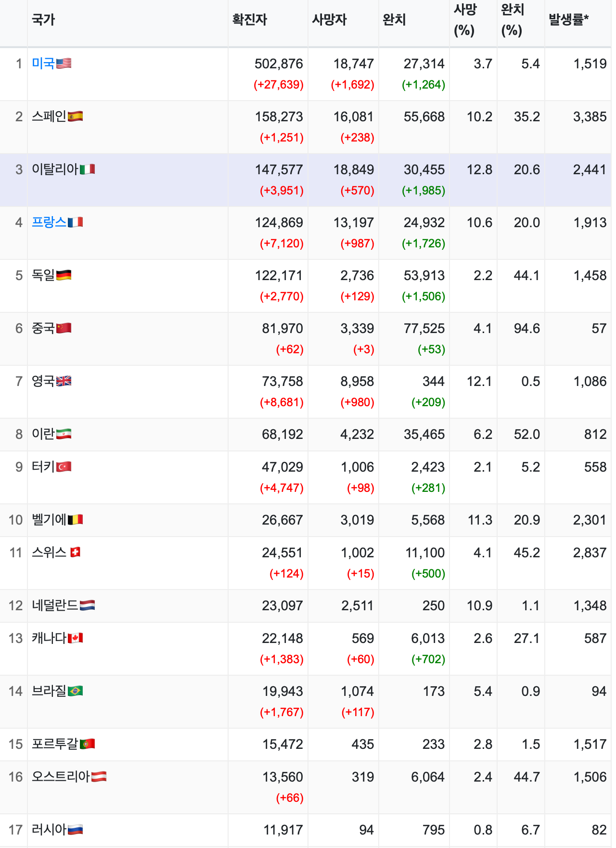The image size is (616, 848).
Task: Select the 네덜란드 country name
Action: (55, 605)
